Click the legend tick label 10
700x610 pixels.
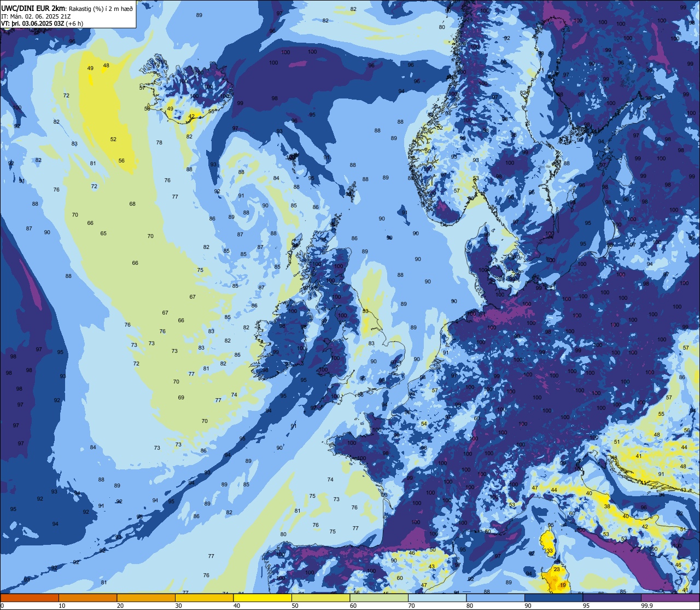coord(62,606)
